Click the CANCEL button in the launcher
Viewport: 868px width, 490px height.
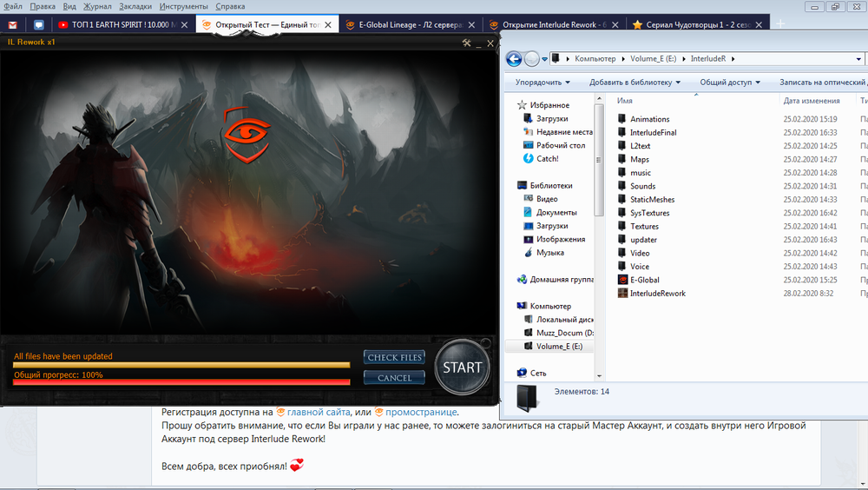394,378
